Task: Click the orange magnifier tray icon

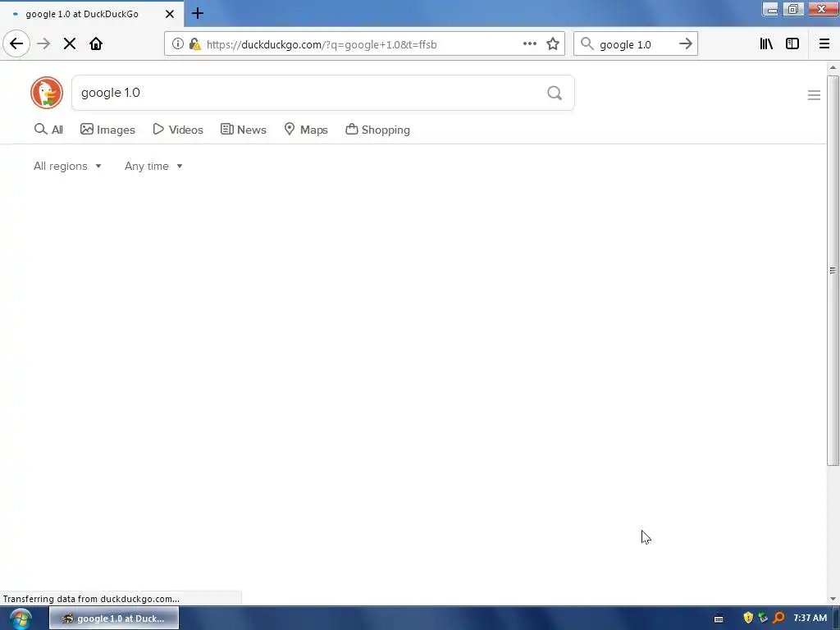Action: tap(778, 618)
